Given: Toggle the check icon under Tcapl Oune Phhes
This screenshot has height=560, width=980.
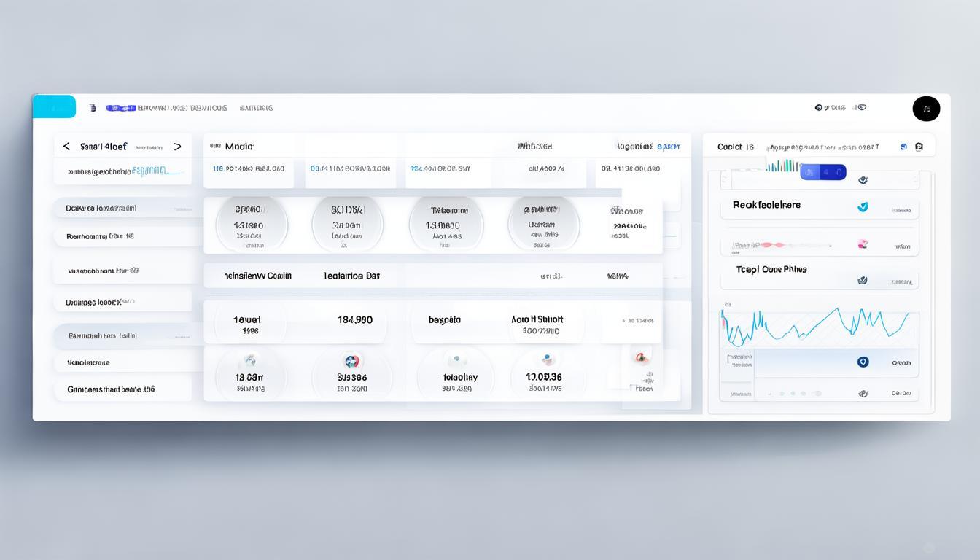Looking at the screenshot, I should click(863, 280).
